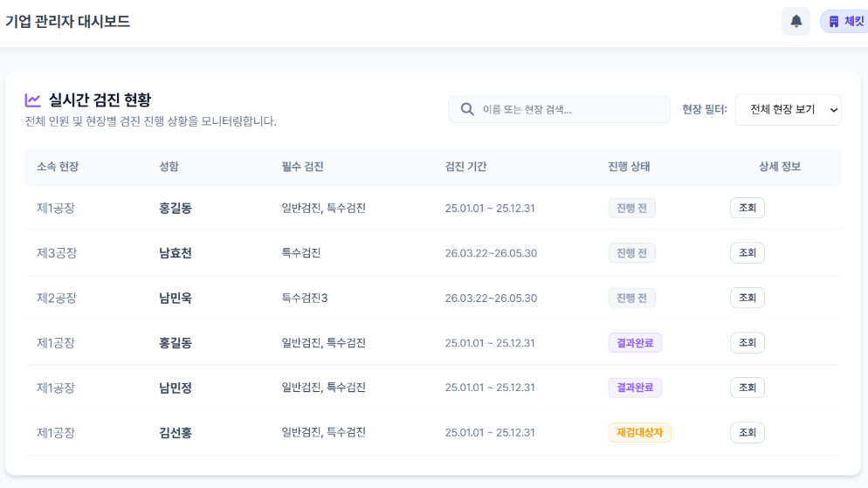868x488 pixels.
Task: Select the name 김선홍 in table
Action: pos(176,433)
